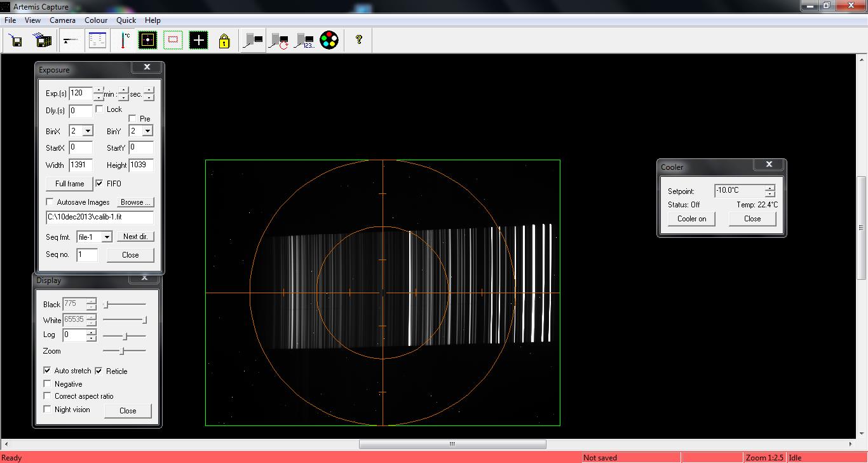Expand the Seq fmt. dropdown
868x463 pixels.
point(107,237)
